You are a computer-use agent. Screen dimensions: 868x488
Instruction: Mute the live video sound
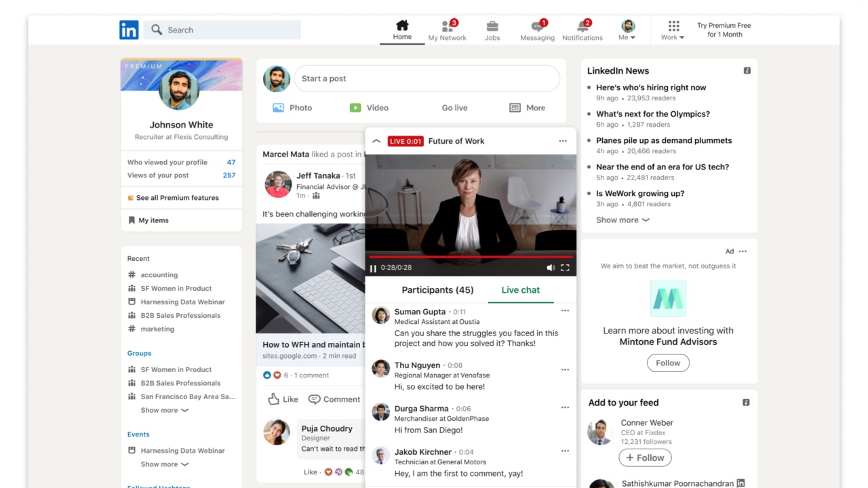(x=551, y=268)
